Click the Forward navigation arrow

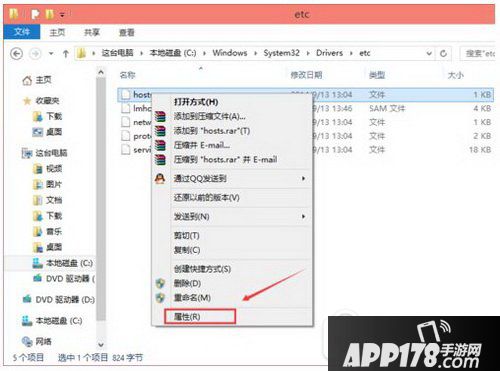tap(35, 53)
